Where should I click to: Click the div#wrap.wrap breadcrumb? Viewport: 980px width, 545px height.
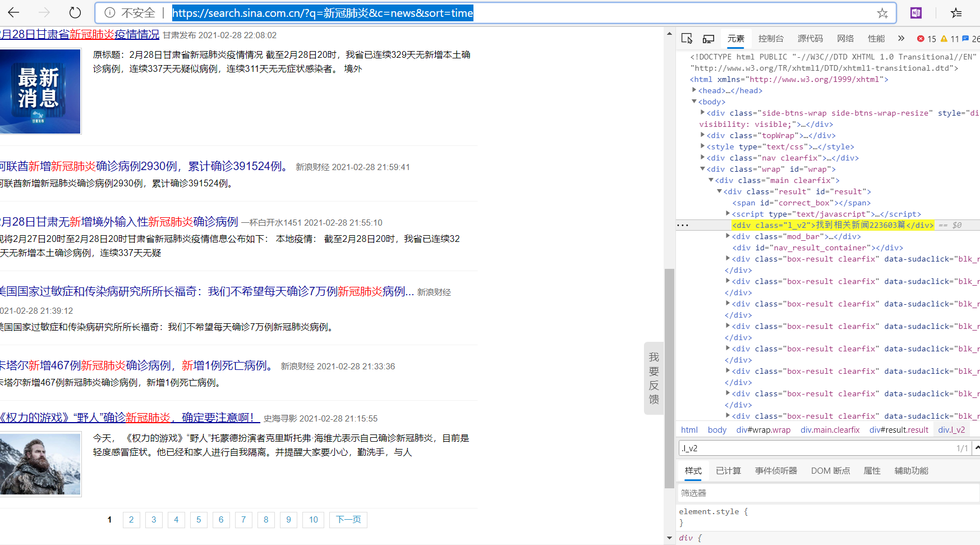[x=763, y=430]
